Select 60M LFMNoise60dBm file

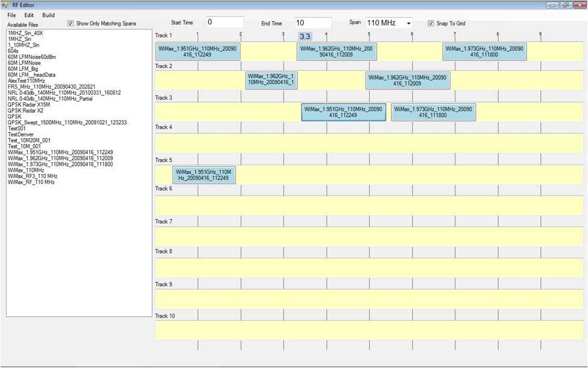click(32, 57)
